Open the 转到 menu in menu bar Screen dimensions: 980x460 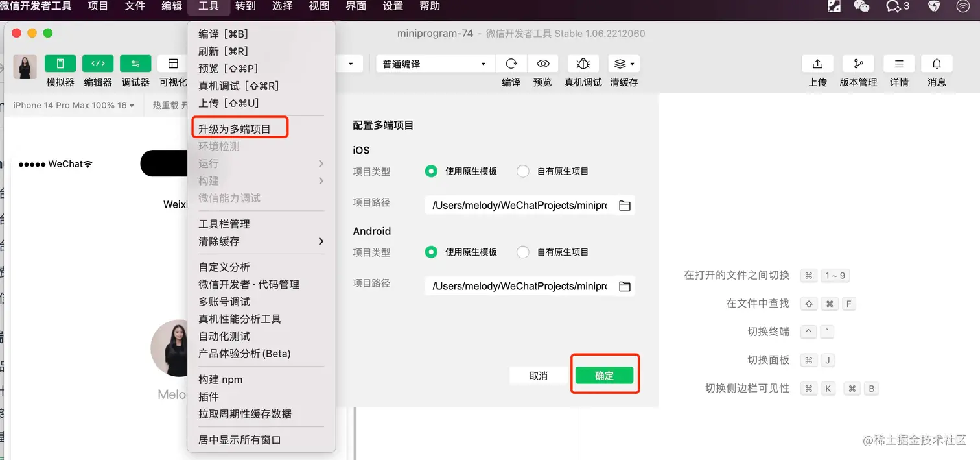246,6
